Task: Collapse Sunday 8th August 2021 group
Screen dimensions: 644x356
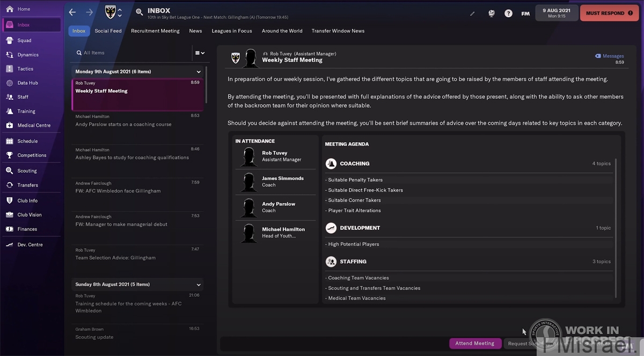Action: tap(199, 285)
